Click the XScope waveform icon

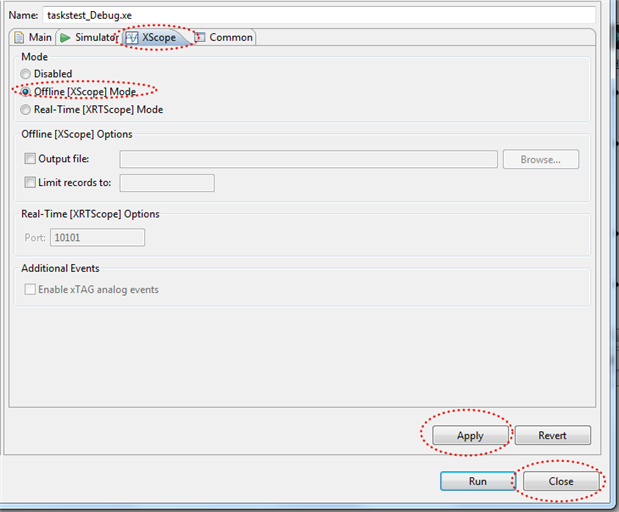(x=132, y=38)
